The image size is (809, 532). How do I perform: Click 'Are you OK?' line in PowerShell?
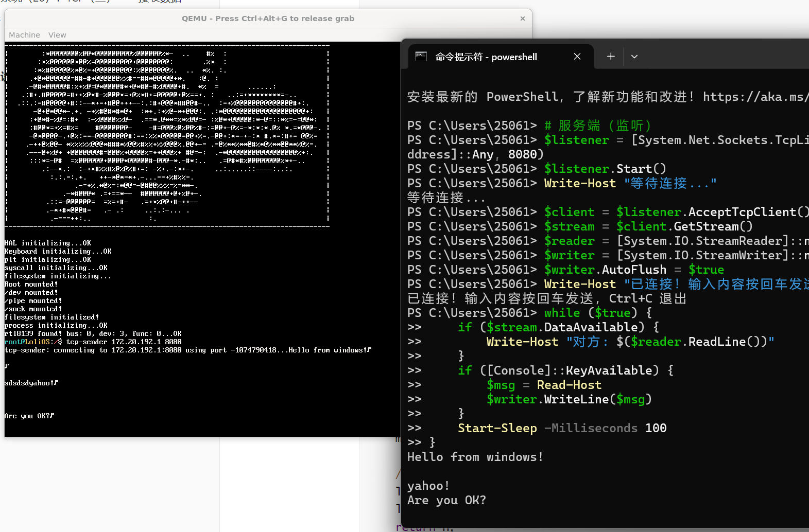click(x=446, y=500)
